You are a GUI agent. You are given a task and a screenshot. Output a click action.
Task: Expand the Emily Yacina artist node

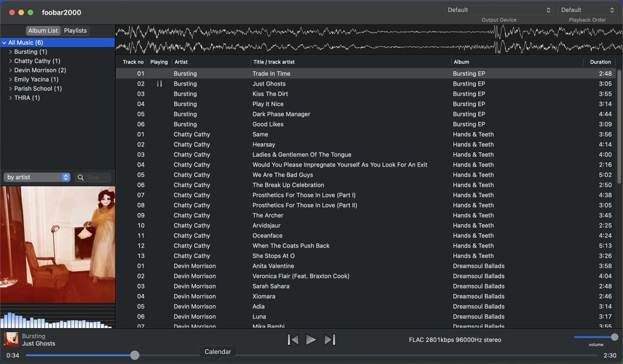coord(10,79)
